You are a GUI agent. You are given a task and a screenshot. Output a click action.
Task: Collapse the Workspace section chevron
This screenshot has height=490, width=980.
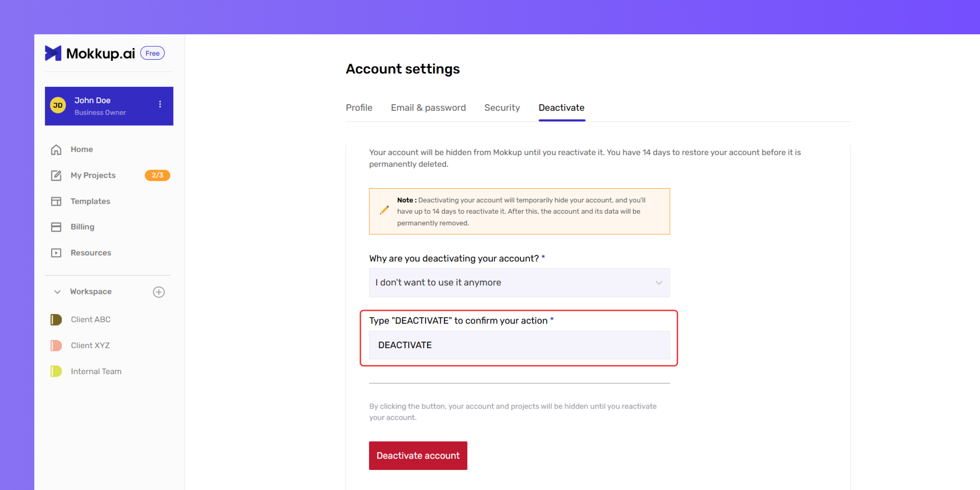click(x=57, y=292)
